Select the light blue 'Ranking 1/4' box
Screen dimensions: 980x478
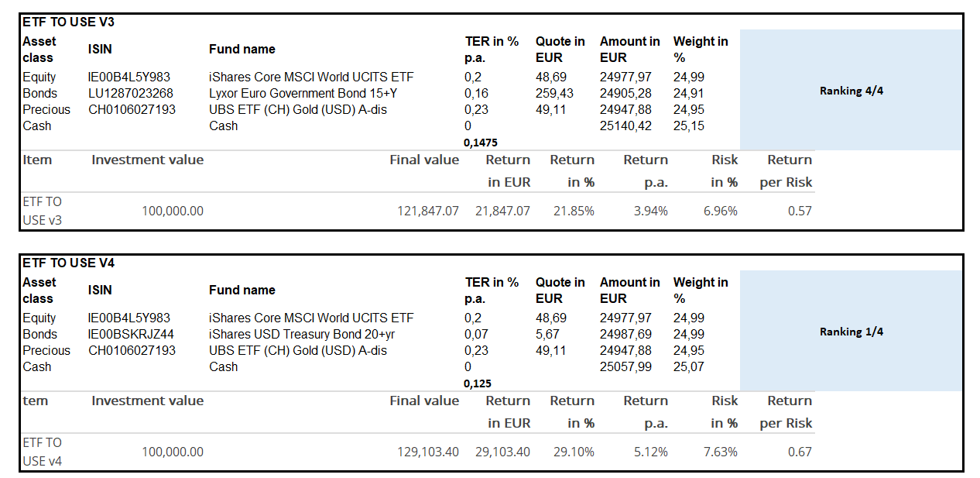(851, 332)
